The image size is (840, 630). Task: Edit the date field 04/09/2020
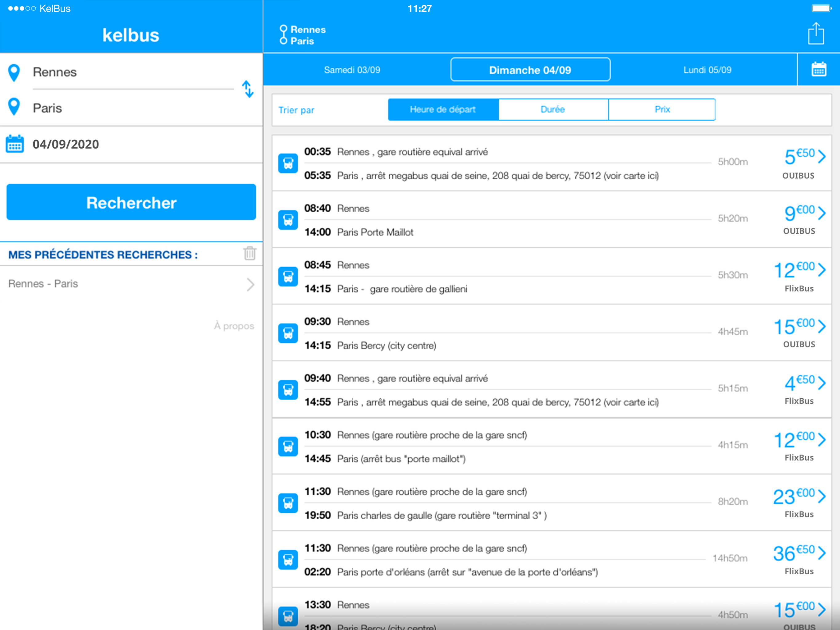click(131, 144)
